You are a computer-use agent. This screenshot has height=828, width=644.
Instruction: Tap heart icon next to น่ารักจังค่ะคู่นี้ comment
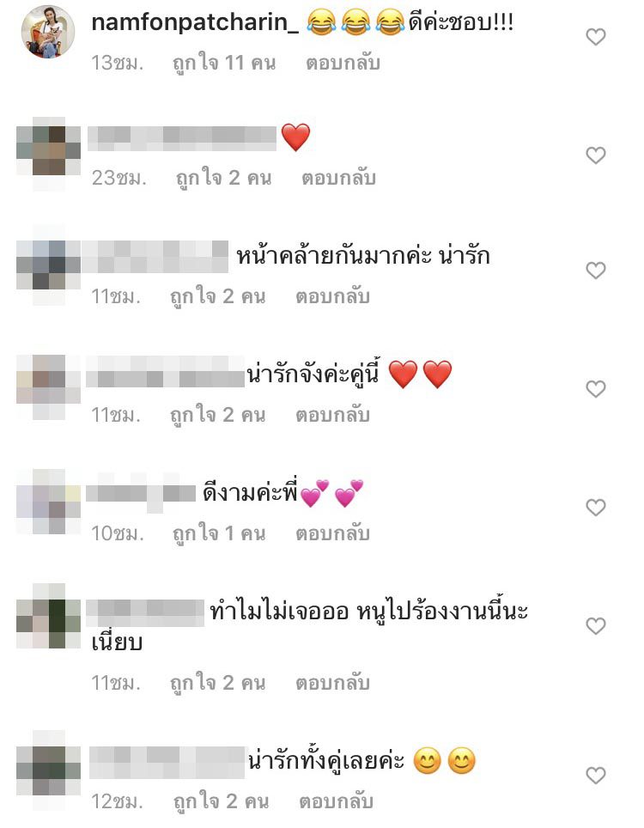tap(595, 389)
